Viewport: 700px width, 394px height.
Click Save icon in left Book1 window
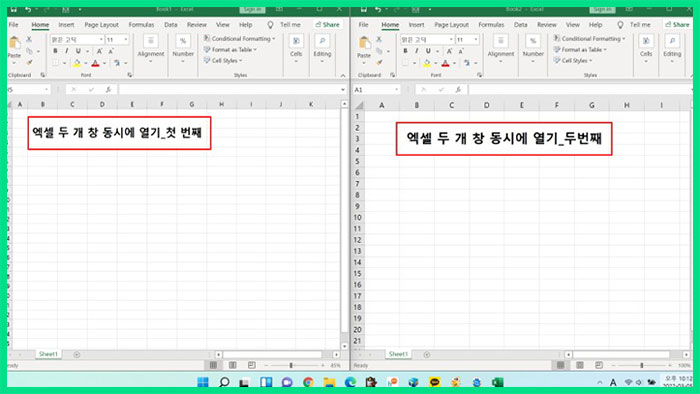pos(14,9)
